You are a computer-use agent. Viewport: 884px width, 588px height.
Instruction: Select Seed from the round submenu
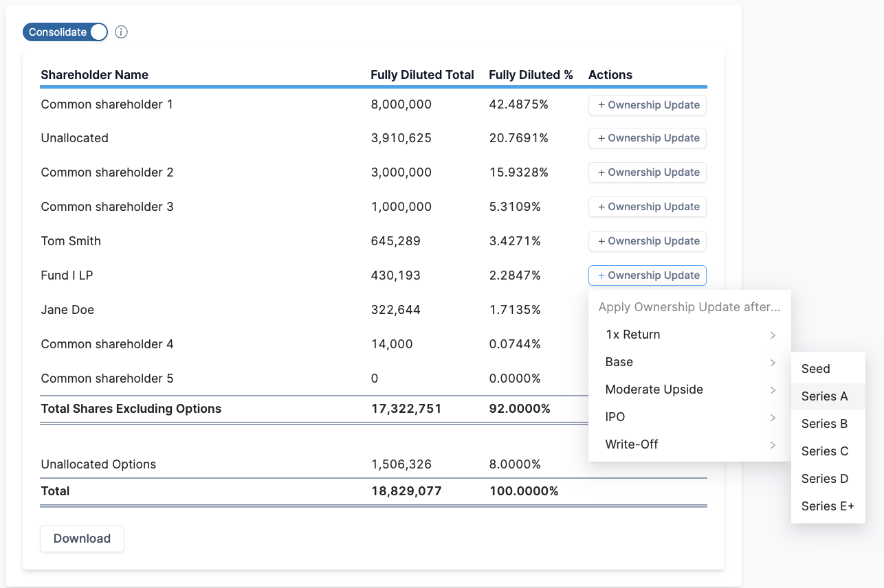click(x=816, y=369)
